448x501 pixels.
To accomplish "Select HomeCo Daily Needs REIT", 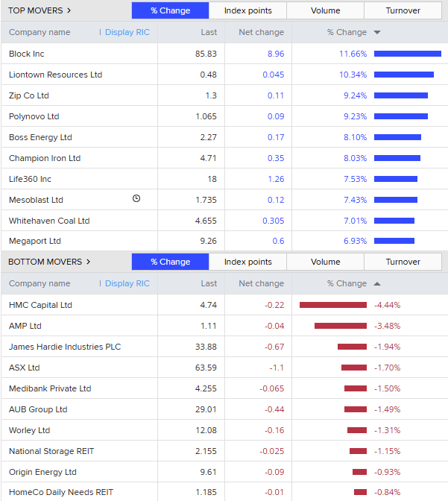I will pos(61,492).
